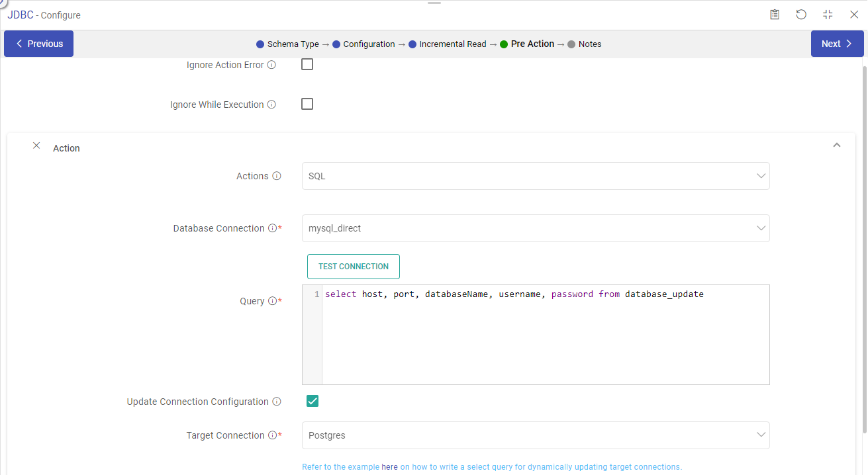This screenshot has width=868, height=475.
Task: Open the Actions dropdown showing SQL
Action: tap(535, 175)
